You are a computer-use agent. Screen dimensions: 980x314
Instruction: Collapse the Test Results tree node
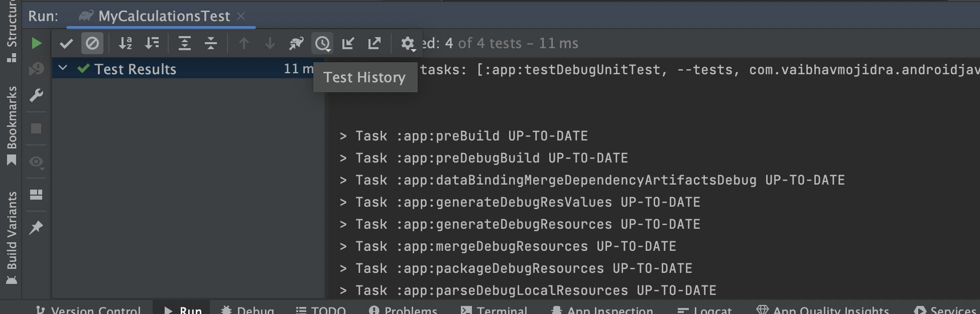click(63, 68)
